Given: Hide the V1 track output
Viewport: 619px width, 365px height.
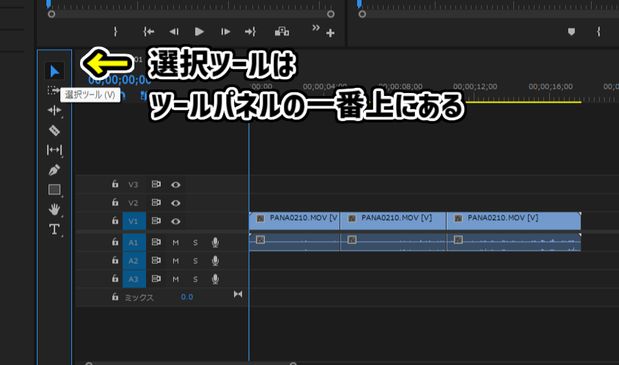Looking at the screenshot, I should 176,221.
